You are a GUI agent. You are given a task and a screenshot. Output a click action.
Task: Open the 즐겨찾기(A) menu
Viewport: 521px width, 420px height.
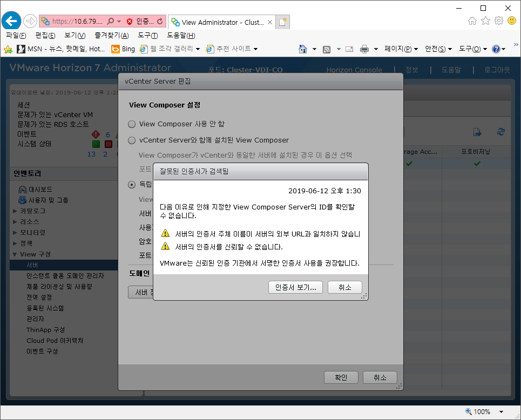point(111,35)
